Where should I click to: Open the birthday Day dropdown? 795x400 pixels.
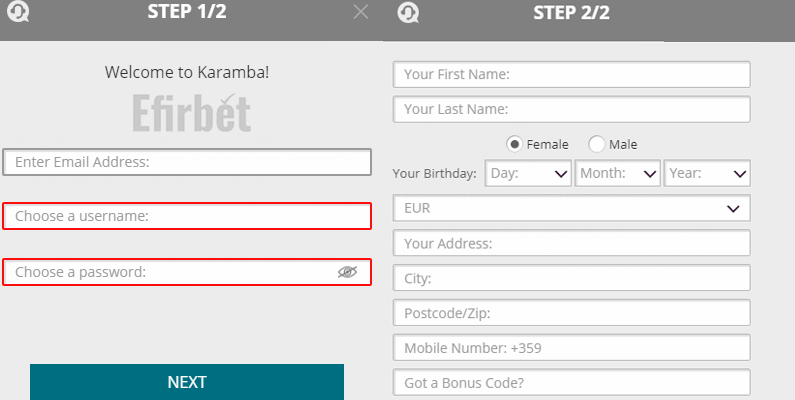(x=528, y=173)
